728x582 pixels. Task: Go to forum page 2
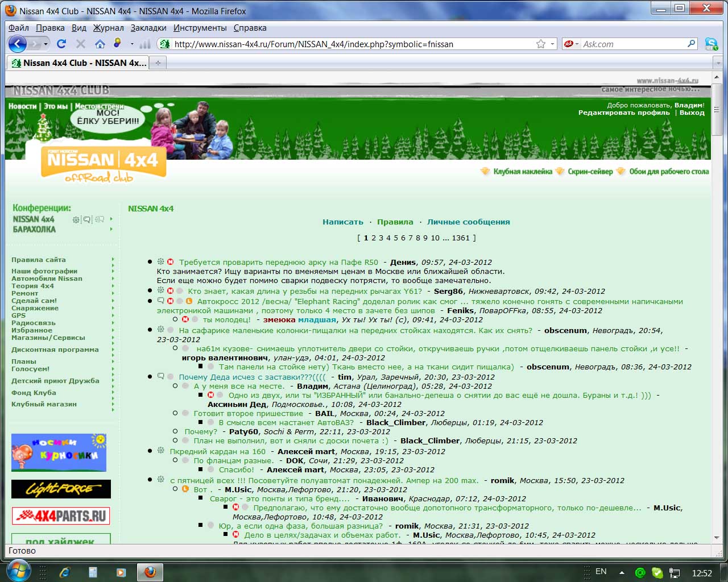click(374, 238)
